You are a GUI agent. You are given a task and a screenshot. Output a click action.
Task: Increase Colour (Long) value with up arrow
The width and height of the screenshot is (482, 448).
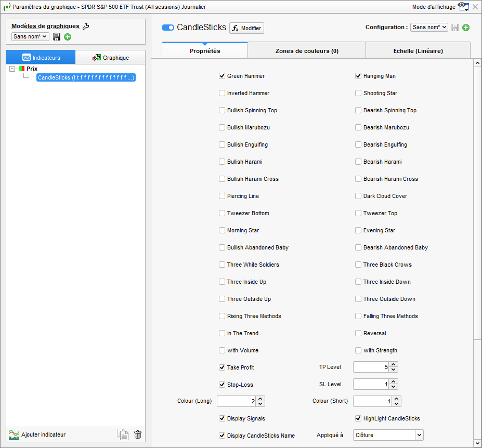pyautogui.click(x=260, y=399)
